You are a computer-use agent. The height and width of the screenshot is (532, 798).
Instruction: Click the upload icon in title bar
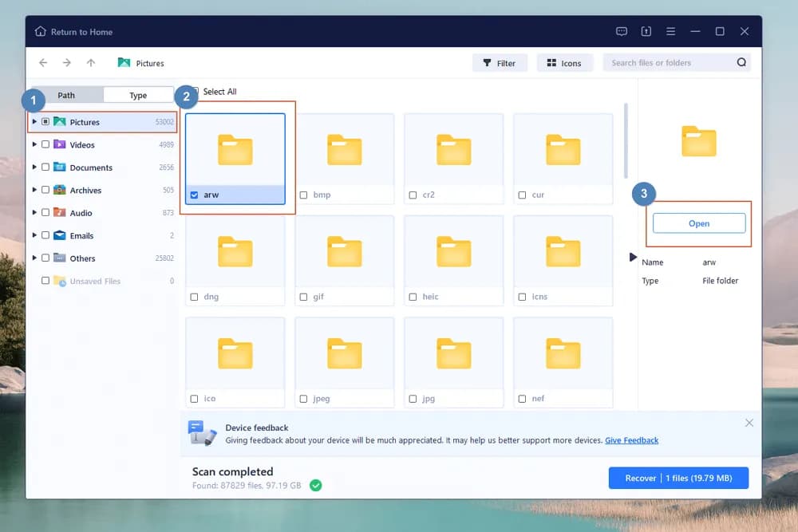pyautogui.click(x=646, y=32)
